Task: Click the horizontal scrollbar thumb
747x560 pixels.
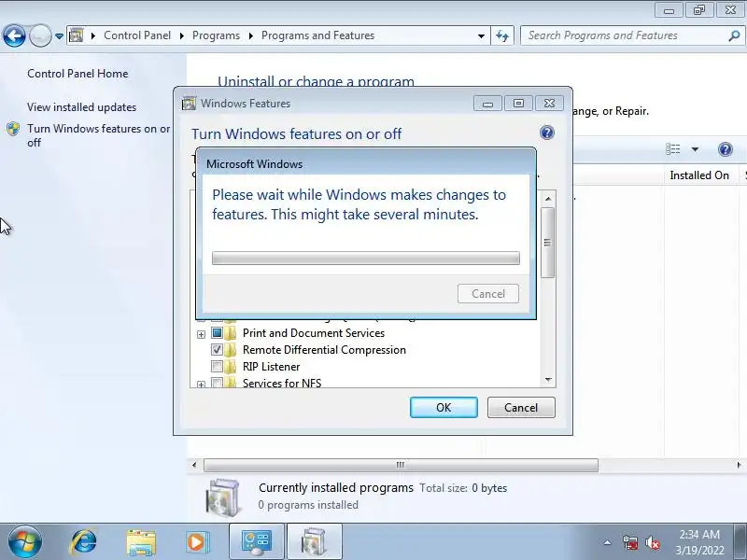Action: pos(401,465)
